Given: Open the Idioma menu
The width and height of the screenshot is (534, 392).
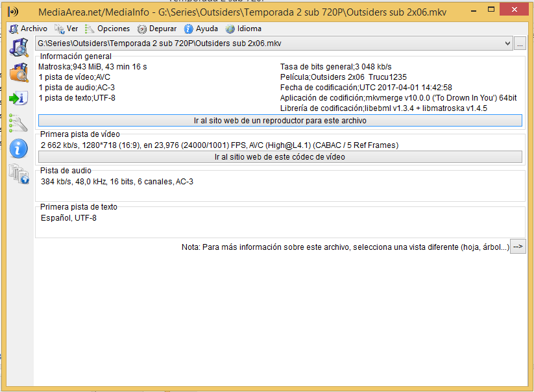Looking at the screenshot, I should tap(243, 29).
